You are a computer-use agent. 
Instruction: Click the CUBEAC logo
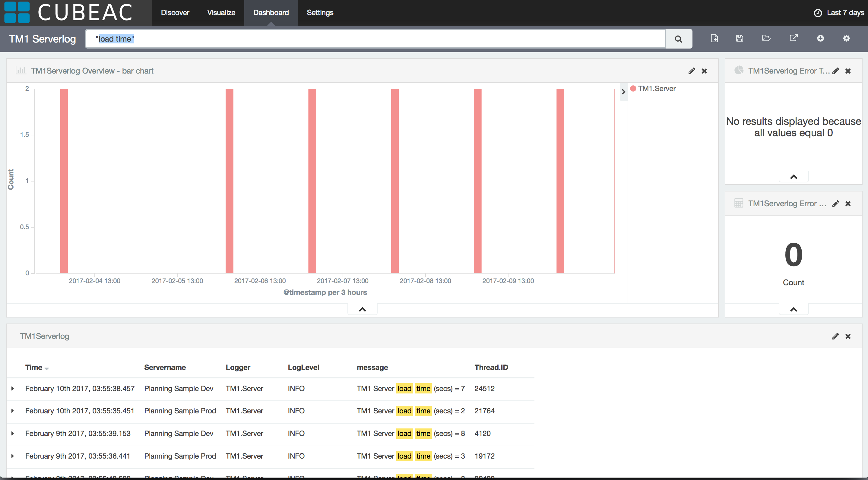click(x=68, y=12)
